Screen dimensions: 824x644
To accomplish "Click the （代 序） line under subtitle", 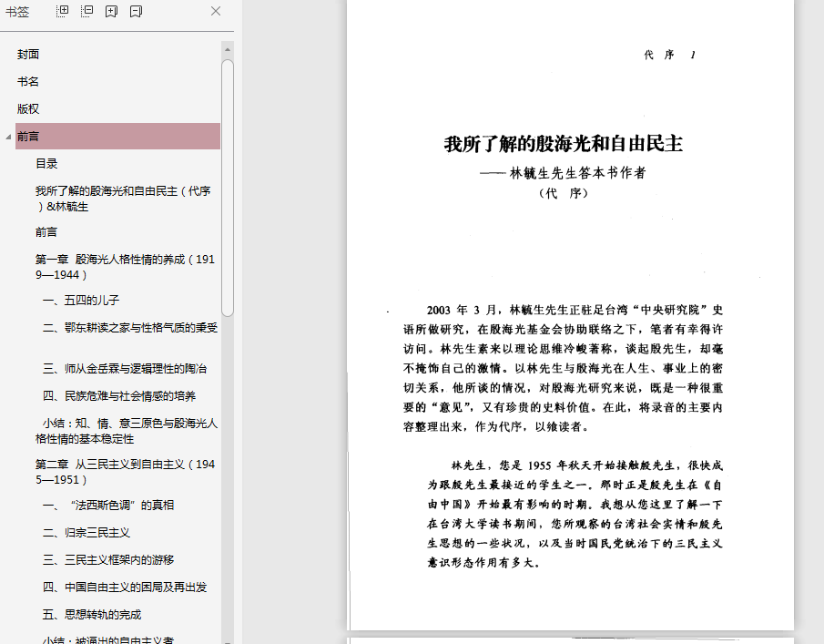I will click(x=564, y=193).
